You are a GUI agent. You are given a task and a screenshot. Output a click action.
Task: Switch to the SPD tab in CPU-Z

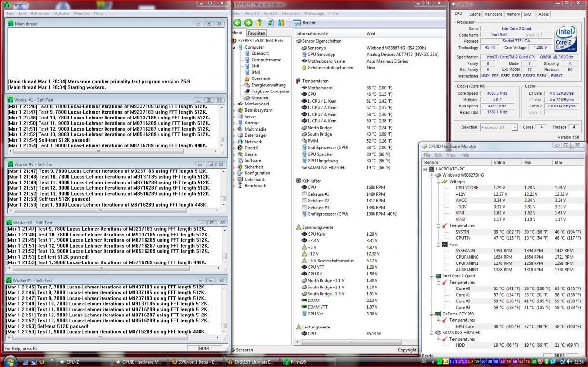pyautogui.click(x=528, y=14)
